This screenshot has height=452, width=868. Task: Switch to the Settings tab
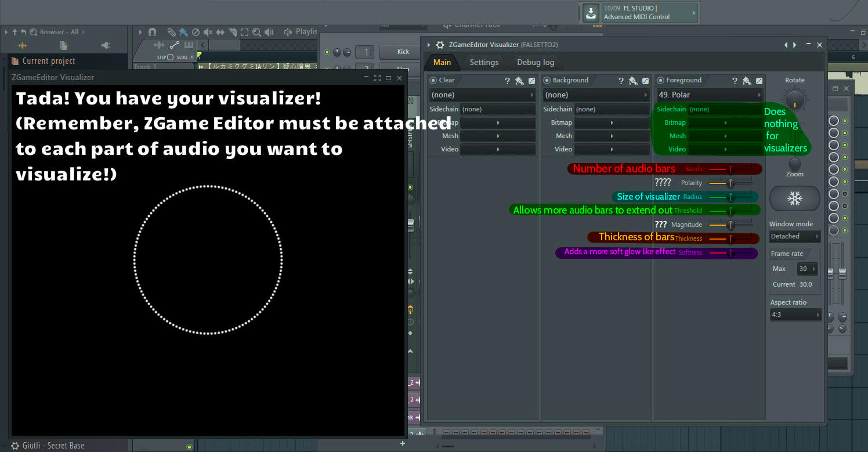pyautogui.click(x=484, y=62)
